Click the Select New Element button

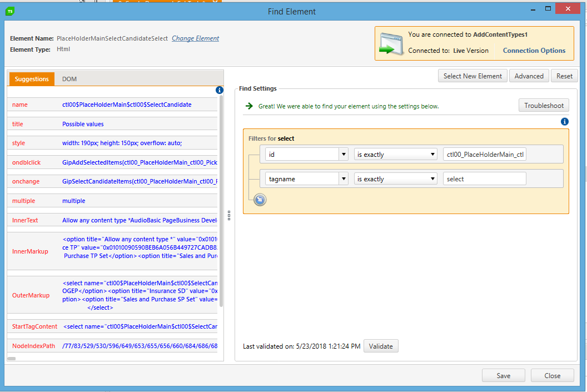[472, 76]
